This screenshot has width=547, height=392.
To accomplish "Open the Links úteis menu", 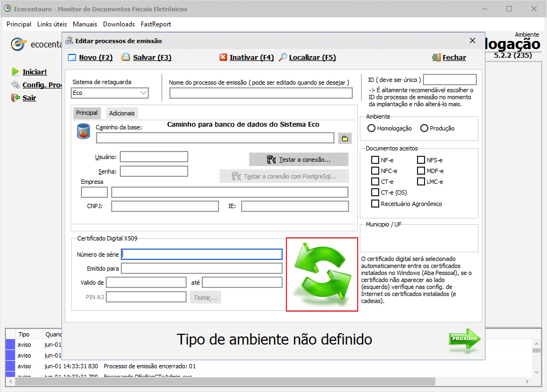I will [52, 24].
